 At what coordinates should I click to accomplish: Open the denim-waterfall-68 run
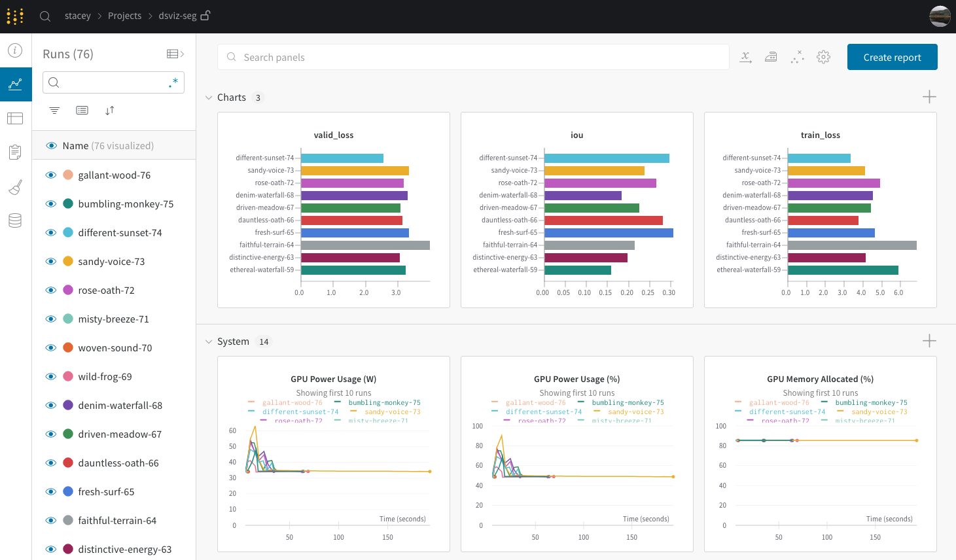coord(120,406)
